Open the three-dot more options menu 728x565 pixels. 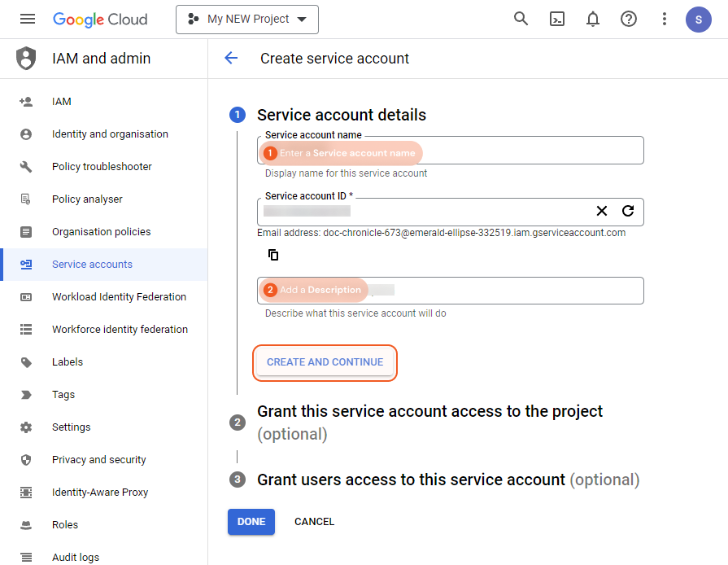coord(665,19)
